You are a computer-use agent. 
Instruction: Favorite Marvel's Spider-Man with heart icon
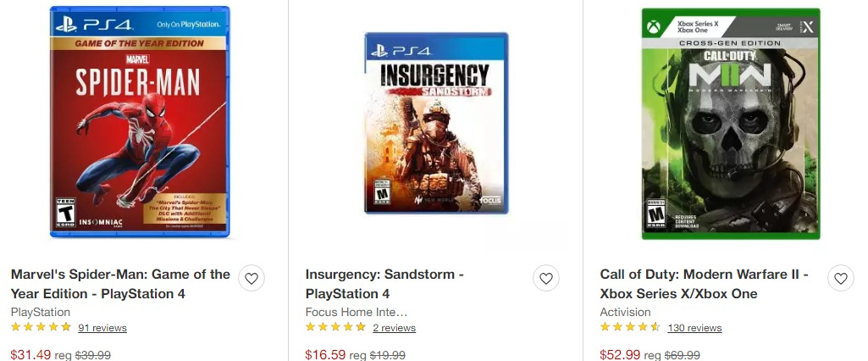pyautogui.click(x=249, y=278)
